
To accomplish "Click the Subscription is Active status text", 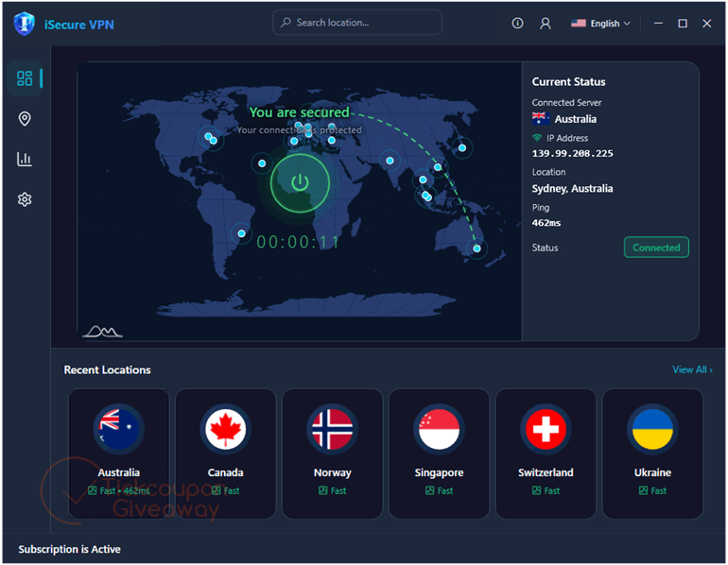I will [x=70, y=549].
